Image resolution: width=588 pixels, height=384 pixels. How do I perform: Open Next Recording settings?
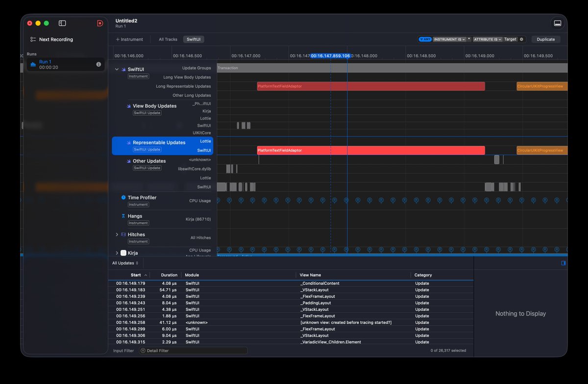51,39
